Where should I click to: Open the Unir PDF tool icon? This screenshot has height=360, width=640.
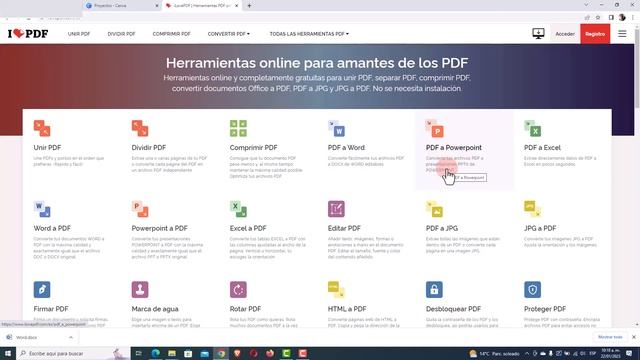[x=42, y=128]
